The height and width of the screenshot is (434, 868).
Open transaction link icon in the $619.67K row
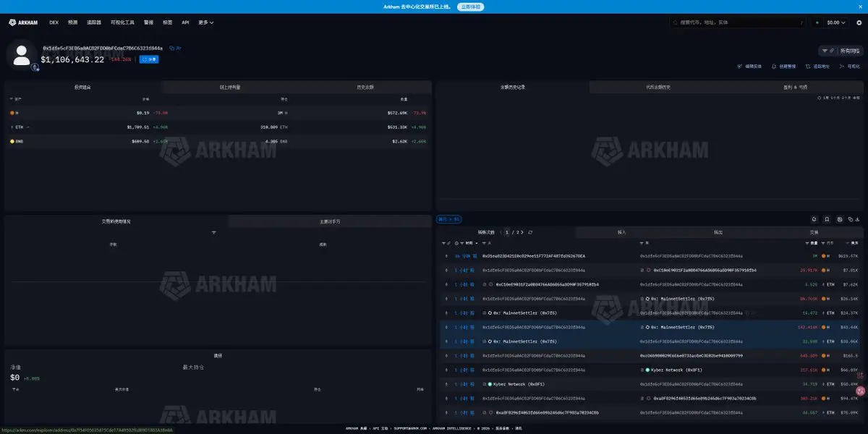(x=446, y=256)
